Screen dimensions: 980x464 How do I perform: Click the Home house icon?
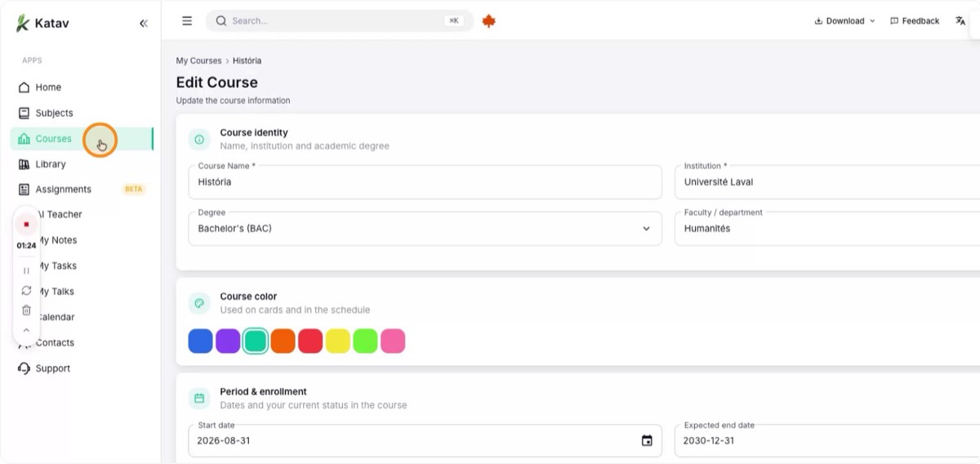coord(24,87)
